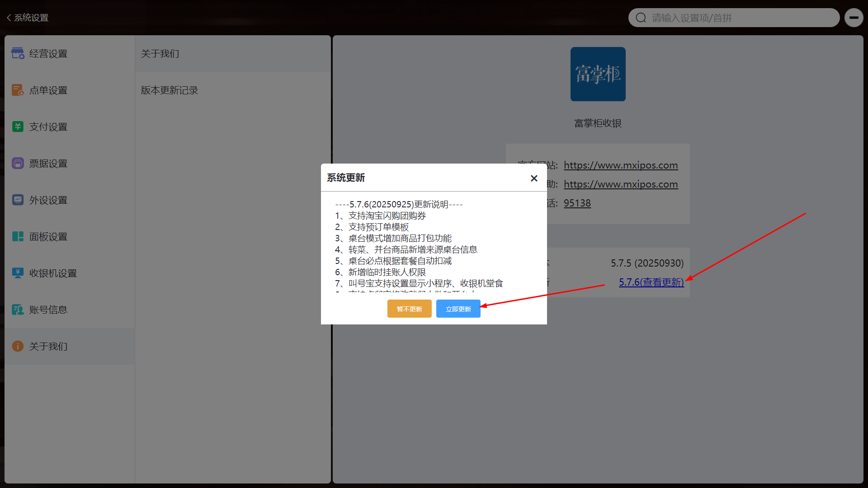
Task: Click the 富掌柜 logo thumbnail
Action: [x=598, y=74]
